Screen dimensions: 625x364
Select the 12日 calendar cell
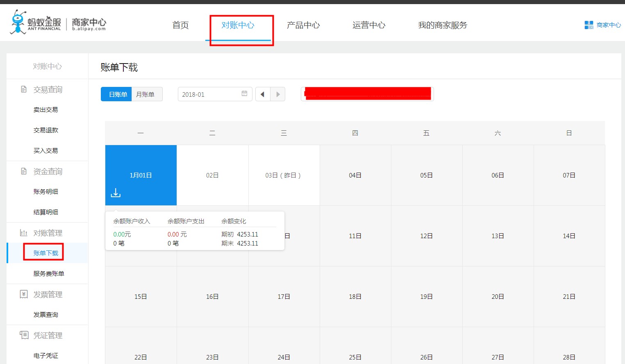[x=427, y=236]
